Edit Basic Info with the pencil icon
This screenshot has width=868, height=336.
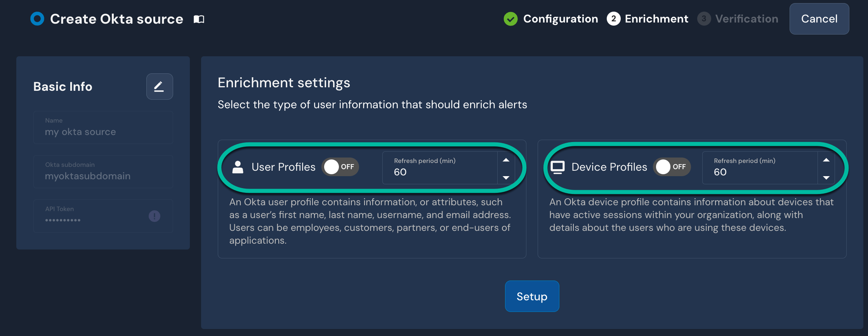[x=160, y=87]
